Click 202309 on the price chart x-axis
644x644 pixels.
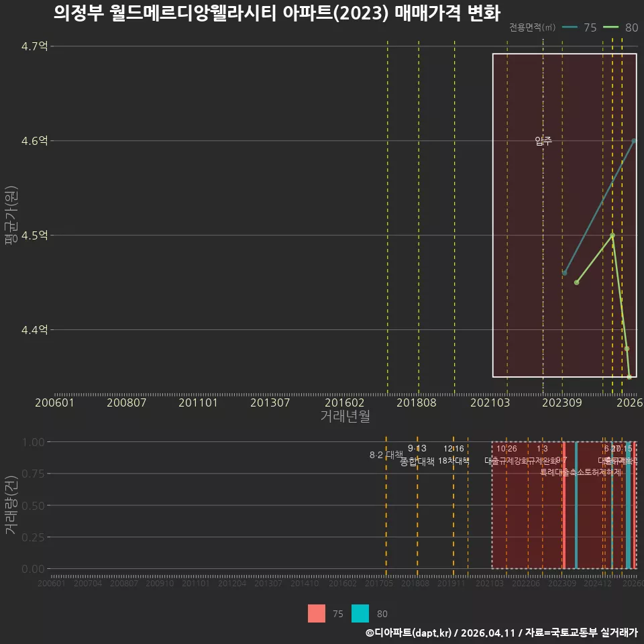click(x=562, y=402)
